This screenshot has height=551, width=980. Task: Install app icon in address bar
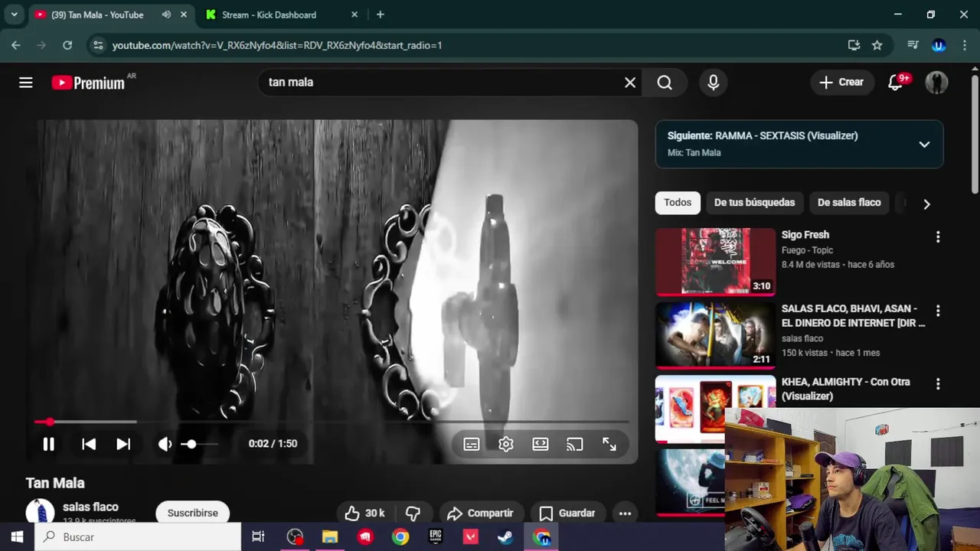[854, 45]
